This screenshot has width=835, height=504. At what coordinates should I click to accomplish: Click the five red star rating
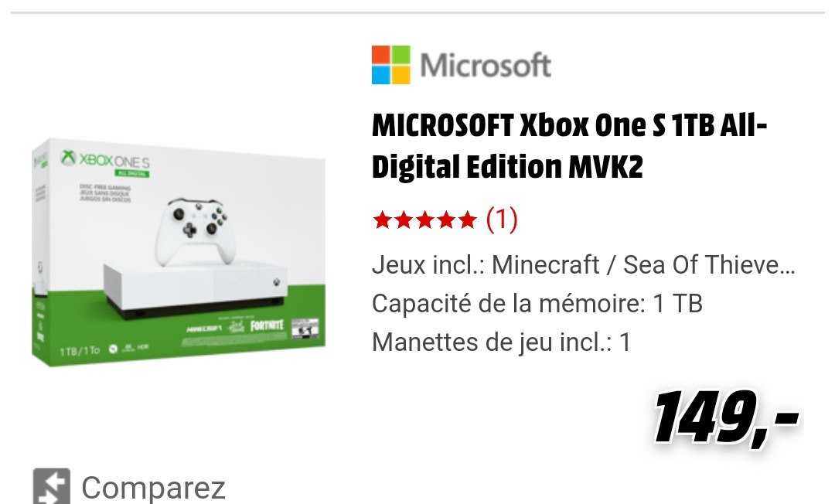click(424, 220)
